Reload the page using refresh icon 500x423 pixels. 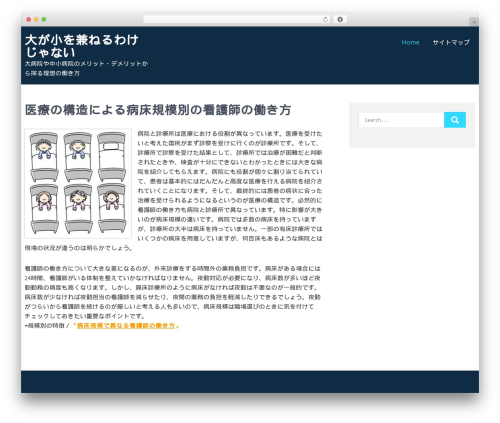[x=325, y=19]
